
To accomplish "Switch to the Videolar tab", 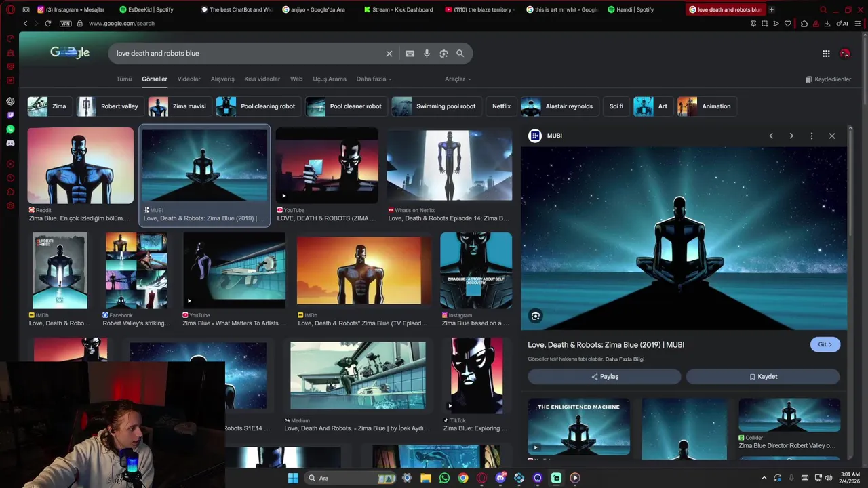I will pos(189,79).
